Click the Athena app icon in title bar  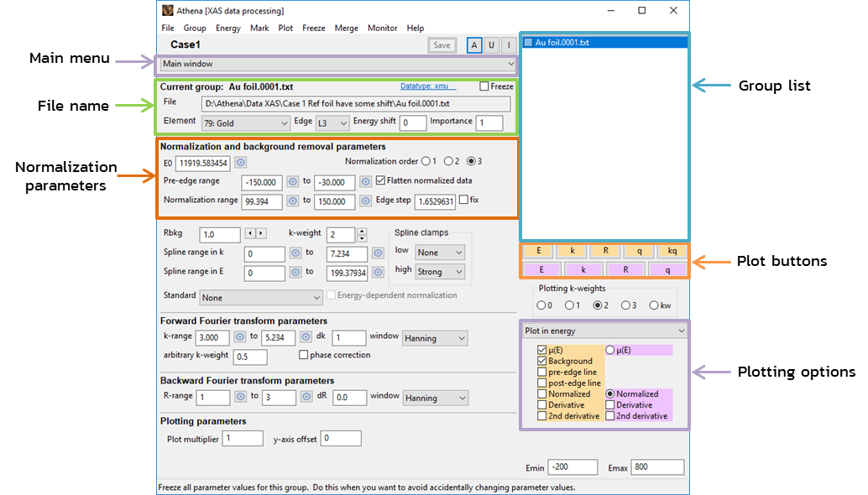(167, 10)
